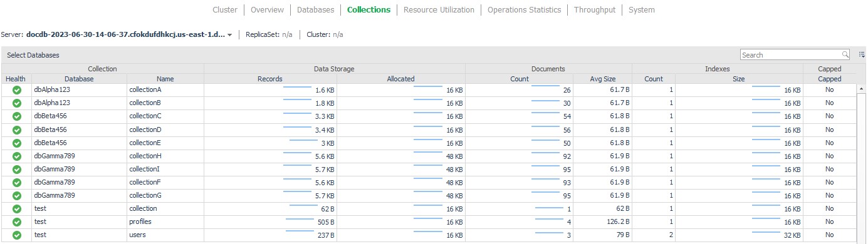
Task: Click the 32 KB index size value
Action: (792, 236)
